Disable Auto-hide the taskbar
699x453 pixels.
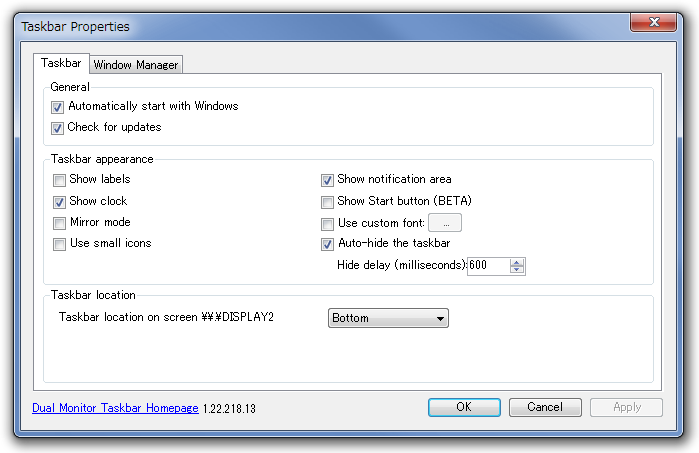[327, 244]
